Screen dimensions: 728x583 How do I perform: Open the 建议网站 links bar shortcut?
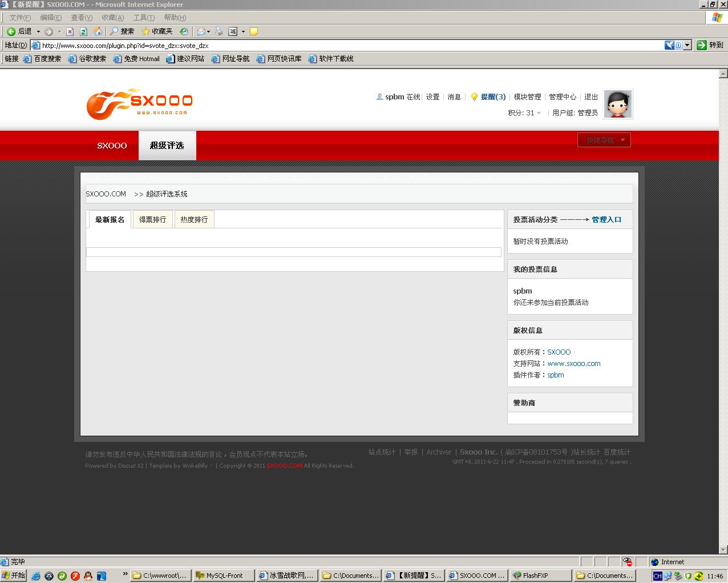(185, 58)
